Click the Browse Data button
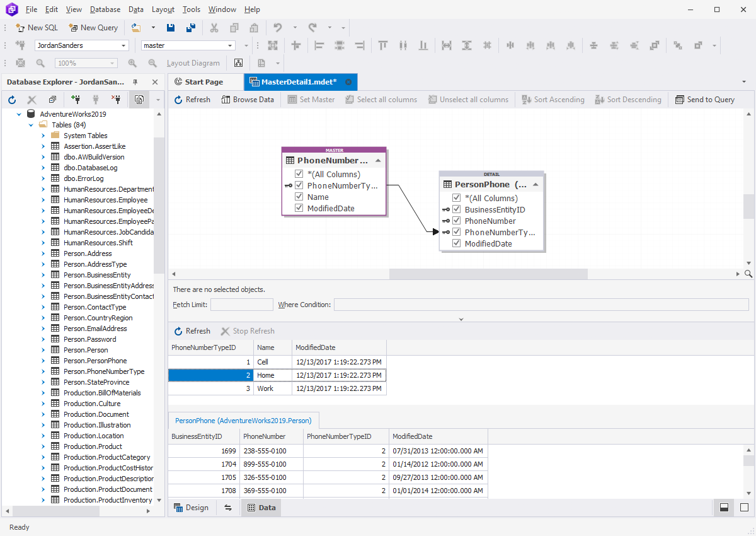The height and width of the screenshot is (536, 756). coord(247,99)
